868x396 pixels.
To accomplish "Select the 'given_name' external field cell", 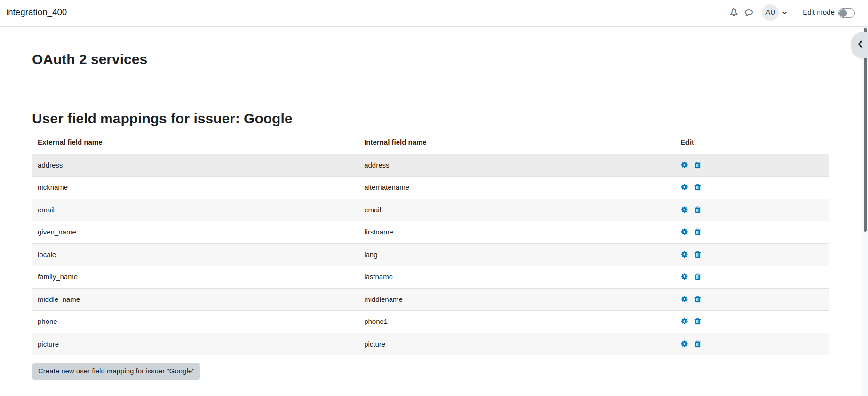I will click(195, 232).
